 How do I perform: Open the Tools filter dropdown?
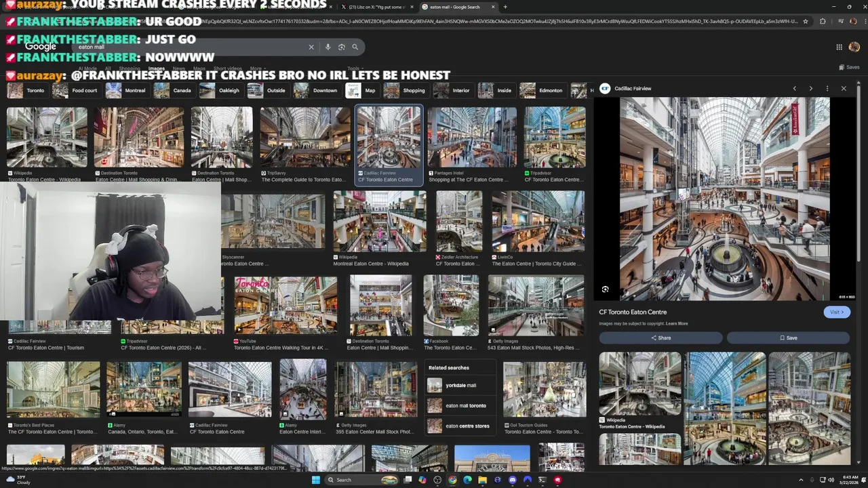coord(355,68)
